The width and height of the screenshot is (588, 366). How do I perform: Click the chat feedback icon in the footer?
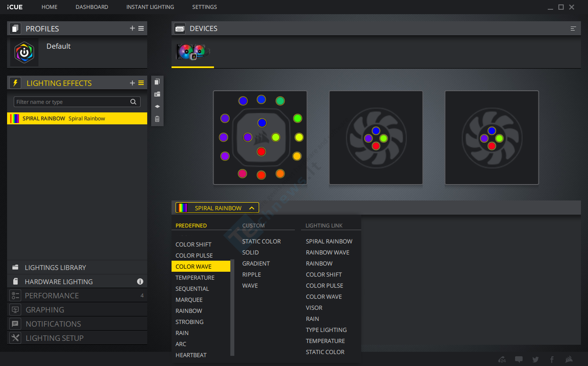pyautogui.click(x=519, y=359)
